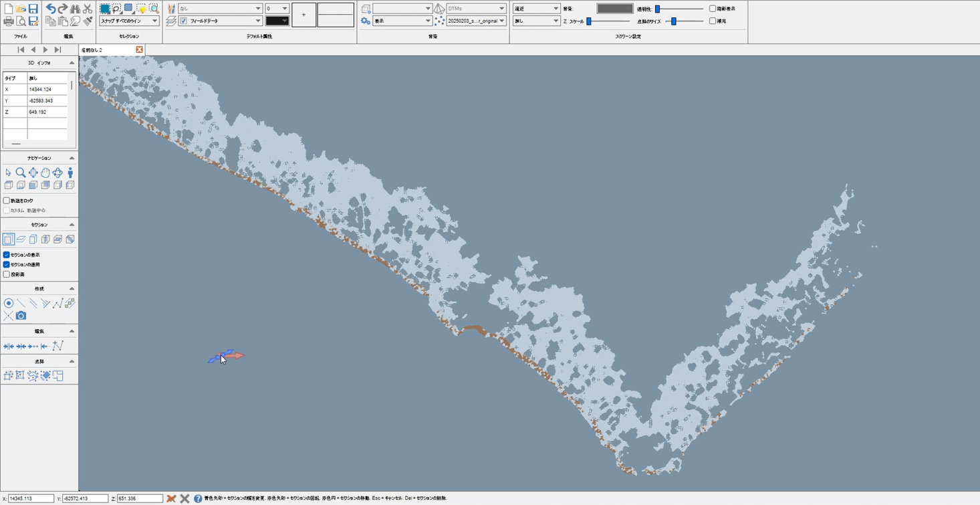The image size is (980, 505).
Task: Select the zoom magnifier navigation tool
Action: 21,173
